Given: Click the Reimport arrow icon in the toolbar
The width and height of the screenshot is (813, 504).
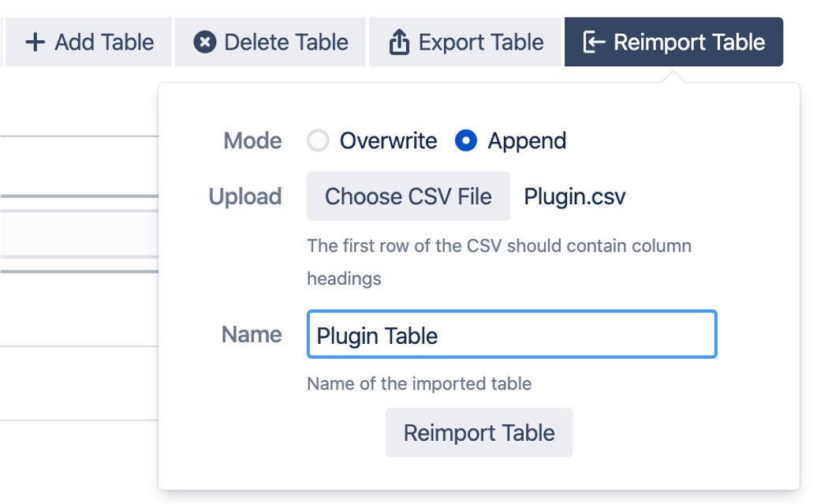Looking at the screenshot, I should pos(594,42).
